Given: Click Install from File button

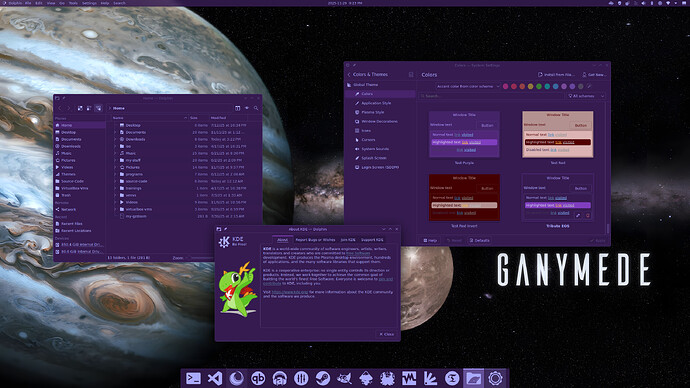Looking at the screenshot, I should pyautogui.click(x=556, y=75).
